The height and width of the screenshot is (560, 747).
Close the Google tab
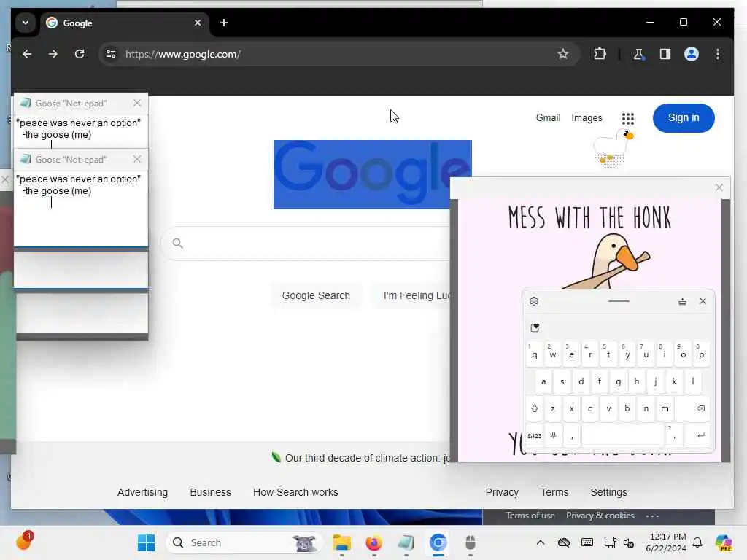198,23
